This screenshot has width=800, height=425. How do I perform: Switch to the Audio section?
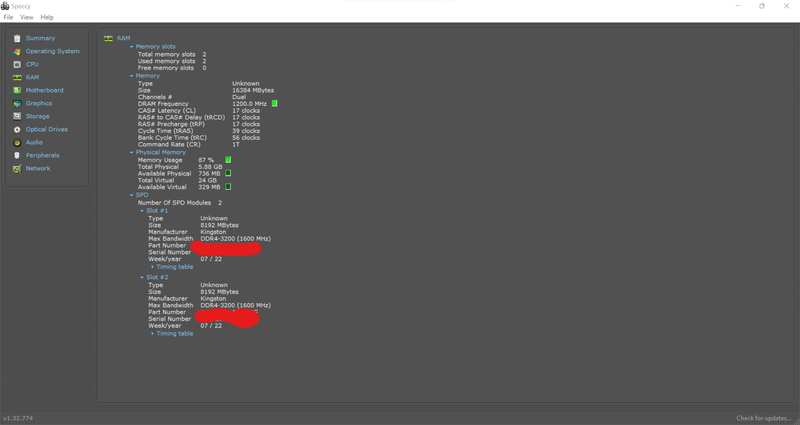tap(34, 142)
